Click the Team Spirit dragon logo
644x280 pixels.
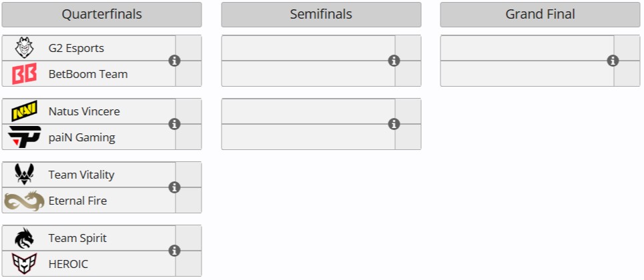click(25, 238)
